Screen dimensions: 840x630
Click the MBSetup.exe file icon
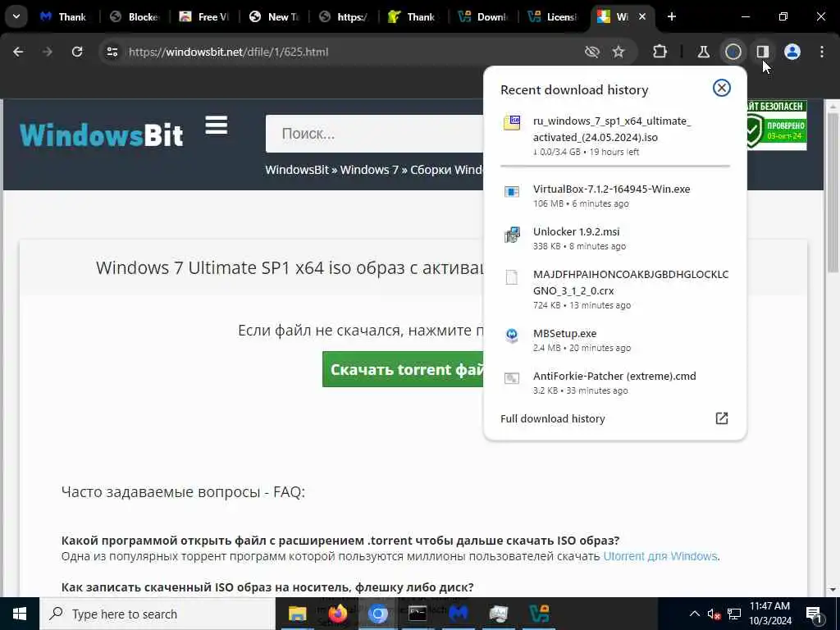[512, 336]
